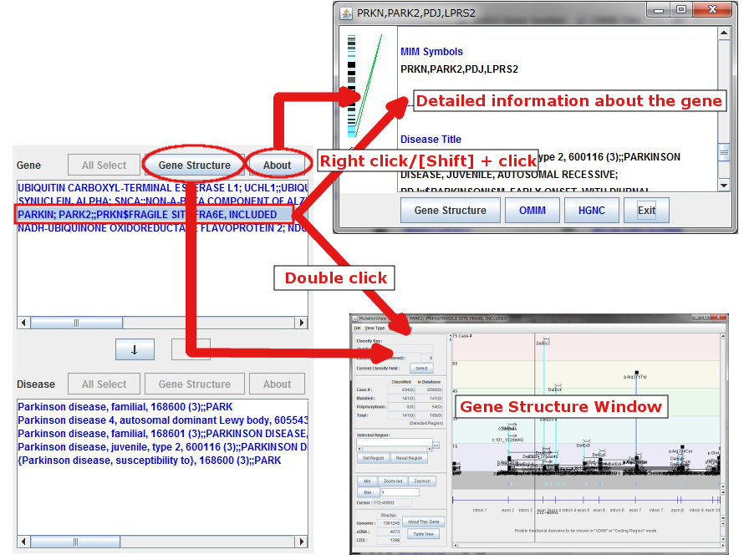Click Exit in the gene detail window

coord(646,211)
